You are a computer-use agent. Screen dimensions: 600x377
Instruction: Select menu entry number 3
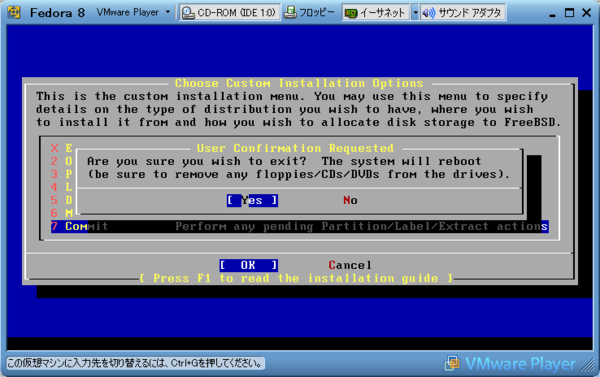tap(61, 174)
